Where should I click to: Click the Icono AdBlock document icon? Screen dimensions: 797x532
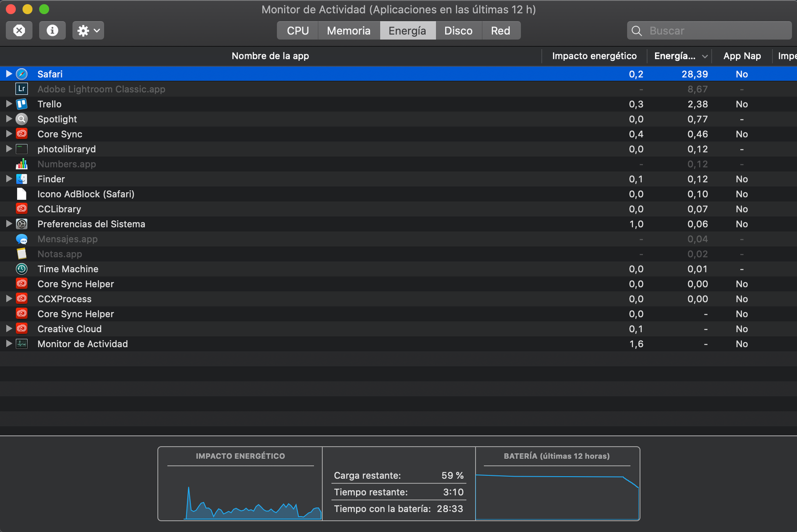(21, 194)
